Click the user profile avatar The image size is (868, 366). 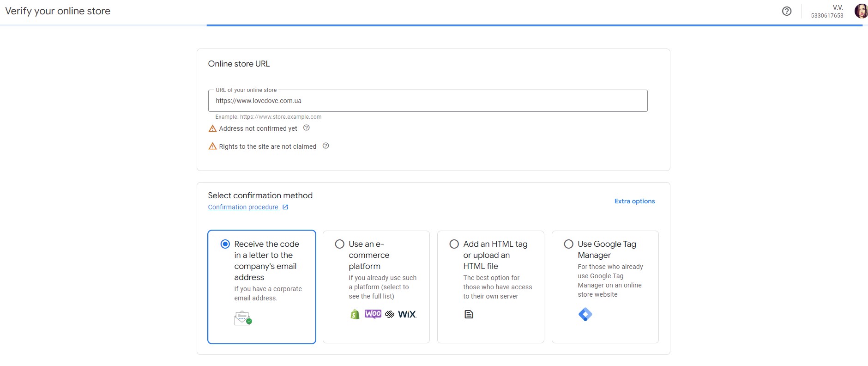(x=861, y=11)
